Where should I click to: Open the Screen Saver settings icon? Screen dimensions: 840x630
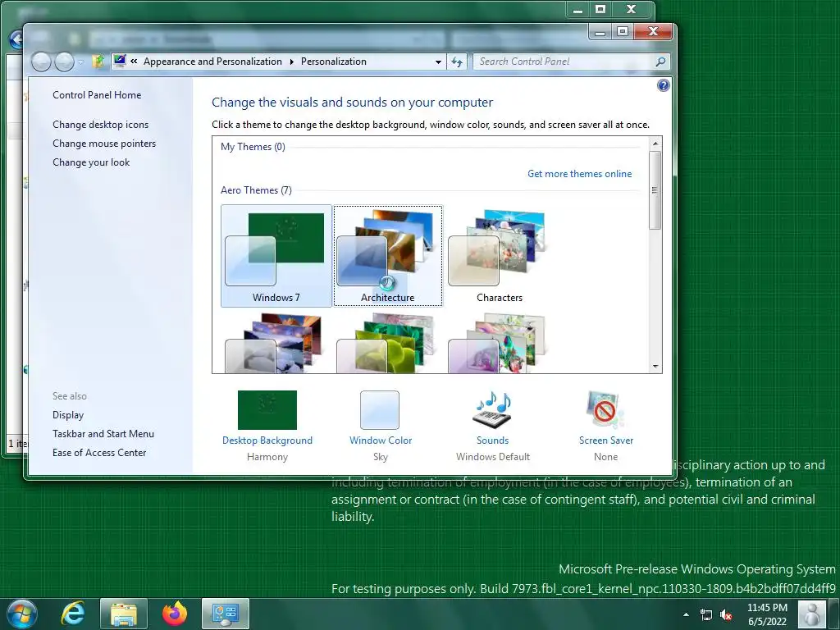point(605,410)
